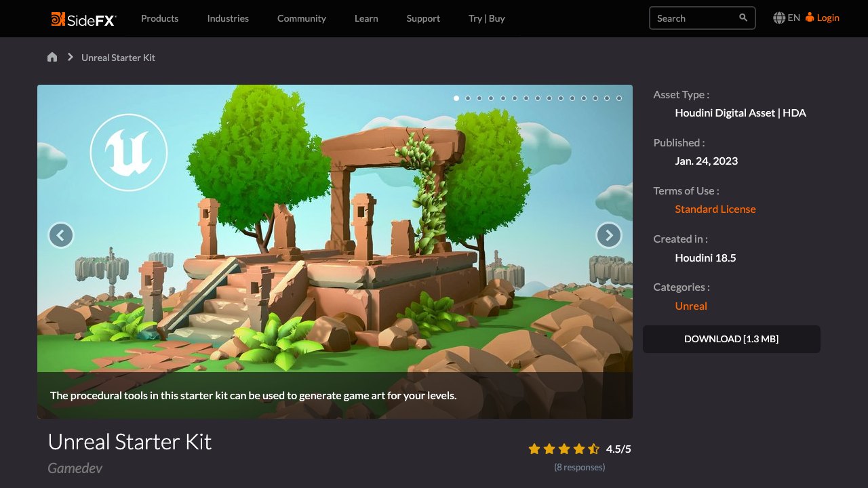Viewport: 868px width, 488px height.
Task: Open the Standard License link
Action: [x=715, y=209]
